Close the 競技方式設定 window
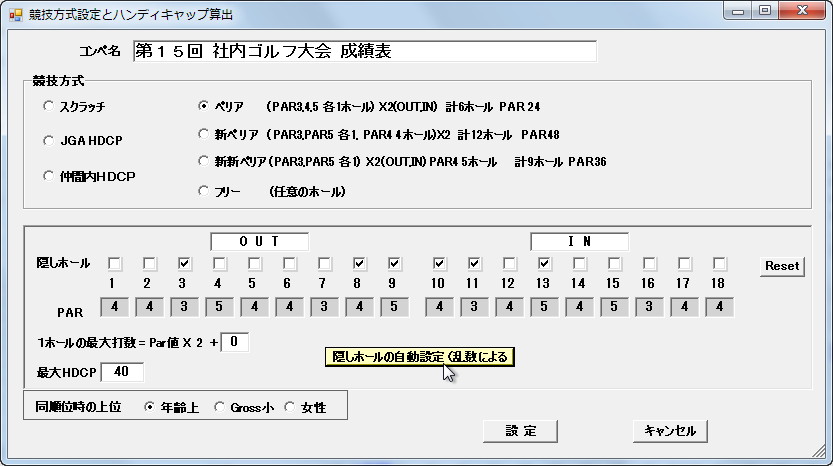This screenshot has width=833, height=466. click(802, 11)
